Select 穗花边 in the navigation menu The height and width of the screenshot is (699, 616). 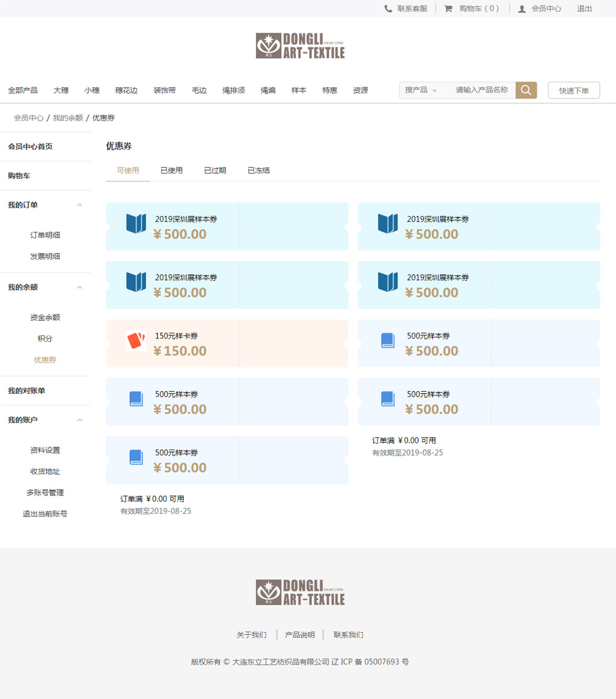point(126,91)
